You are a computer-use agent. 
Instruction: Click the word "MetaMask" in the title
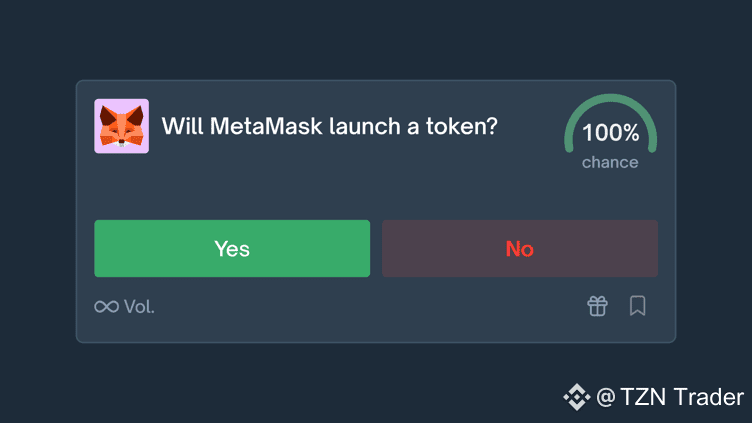263,127
